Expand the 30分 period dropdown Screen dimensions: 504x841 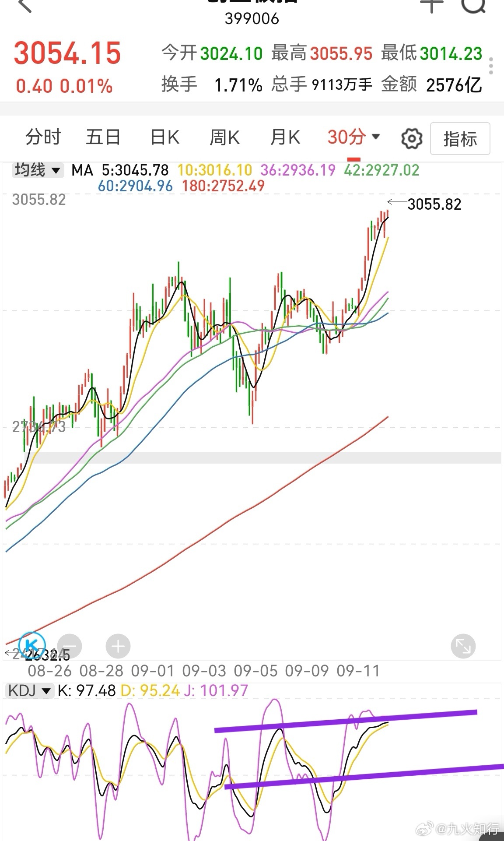pos(353,137)
